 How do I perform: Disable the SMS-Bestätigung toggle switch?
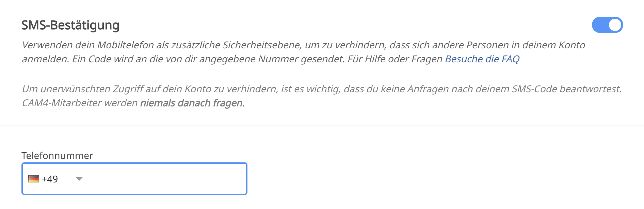click(607, 25)
